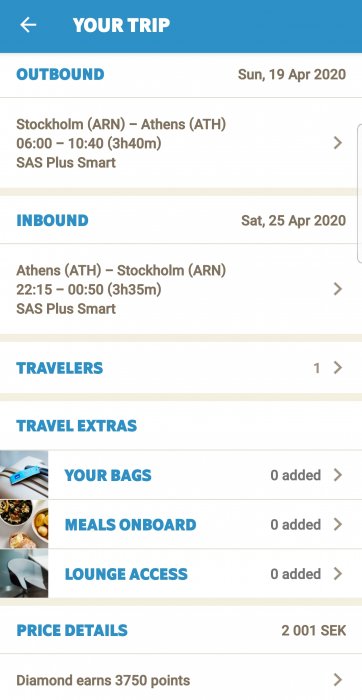Click the Lounge Access chevron arrow
The height and width of the screenshot is (700, 362).
pyautogui.click(x=338, y=574)
